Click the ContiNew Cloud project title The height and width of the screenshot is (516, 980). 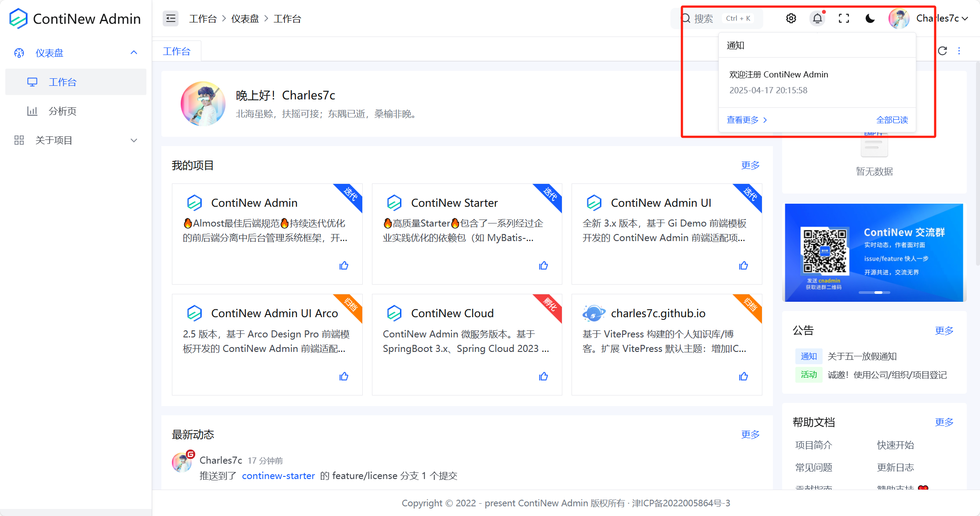[x=452, y=313]
